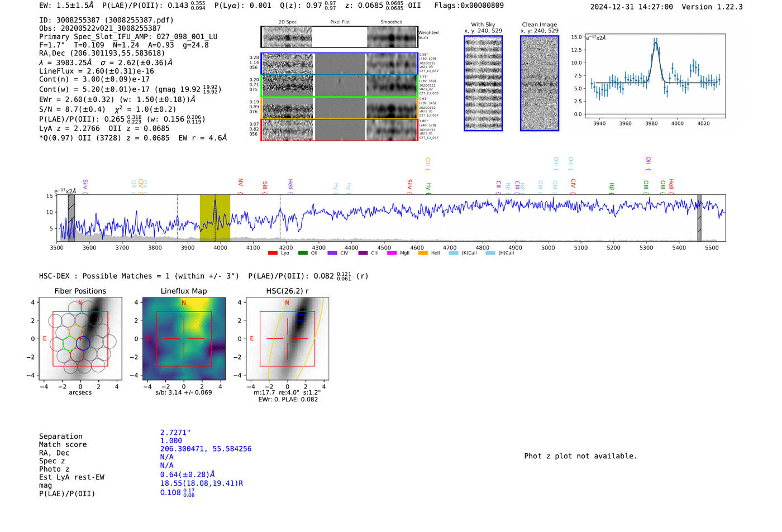Click the emission line Gaussian fit plot
The image size is (782, 532).
[655, 76]
